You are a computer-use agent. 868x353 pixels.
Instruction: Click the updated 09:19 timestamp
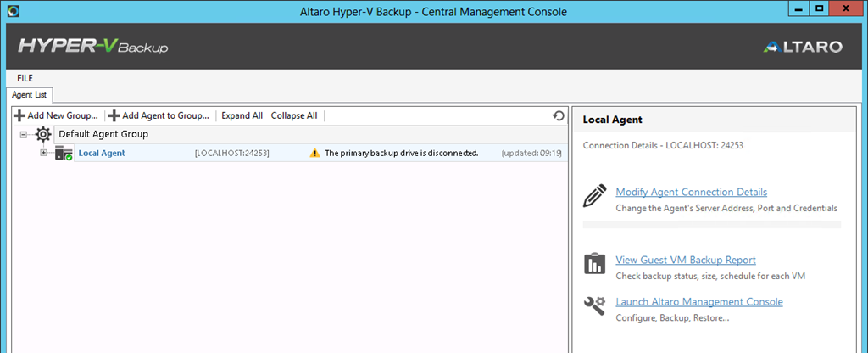531,154
